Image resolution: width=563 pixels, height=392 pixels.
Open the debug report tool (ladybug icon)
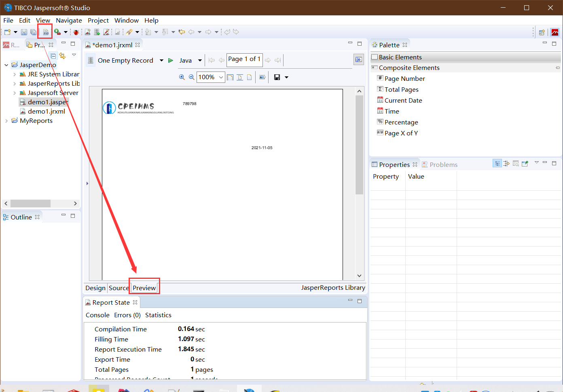click(76, 32)
